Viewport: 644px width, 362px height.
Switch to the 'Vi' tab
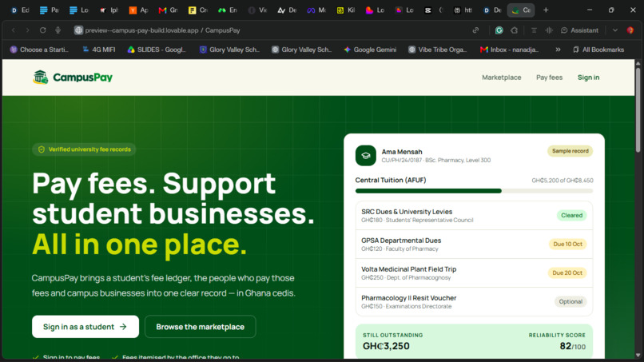[x=257, y=10]
